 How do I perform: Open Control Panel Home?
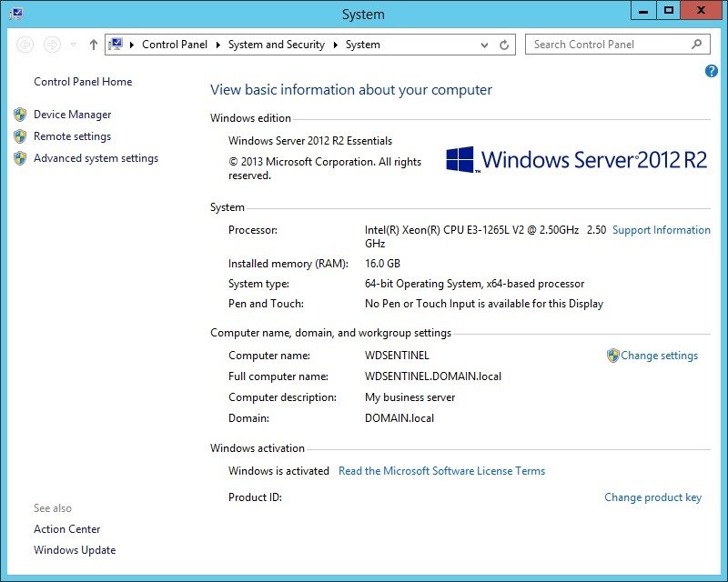click(x=83, y=82)
